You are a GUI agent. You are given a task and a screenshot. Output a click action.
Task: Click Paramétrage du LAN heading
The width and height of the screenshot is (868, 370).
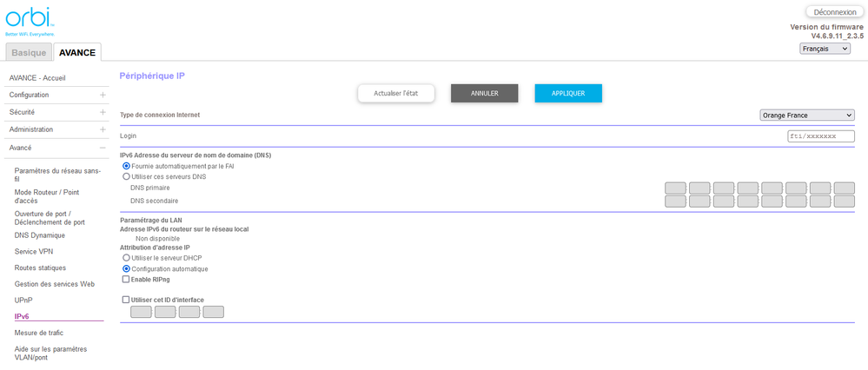click(151, 220)
